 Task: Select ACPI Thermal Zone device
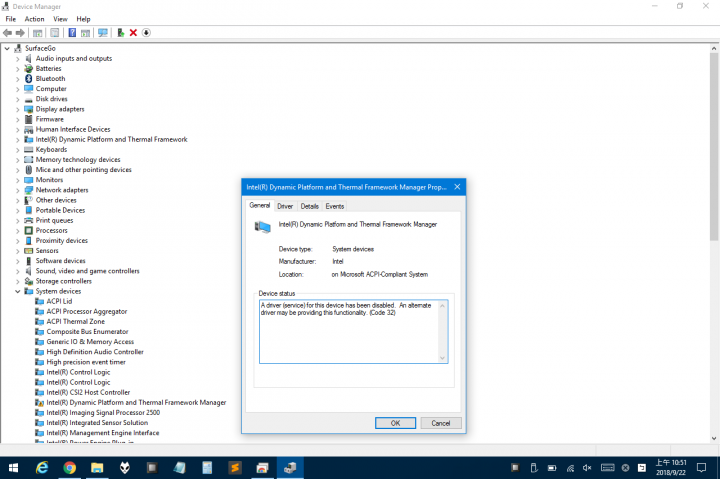point(75,321)
